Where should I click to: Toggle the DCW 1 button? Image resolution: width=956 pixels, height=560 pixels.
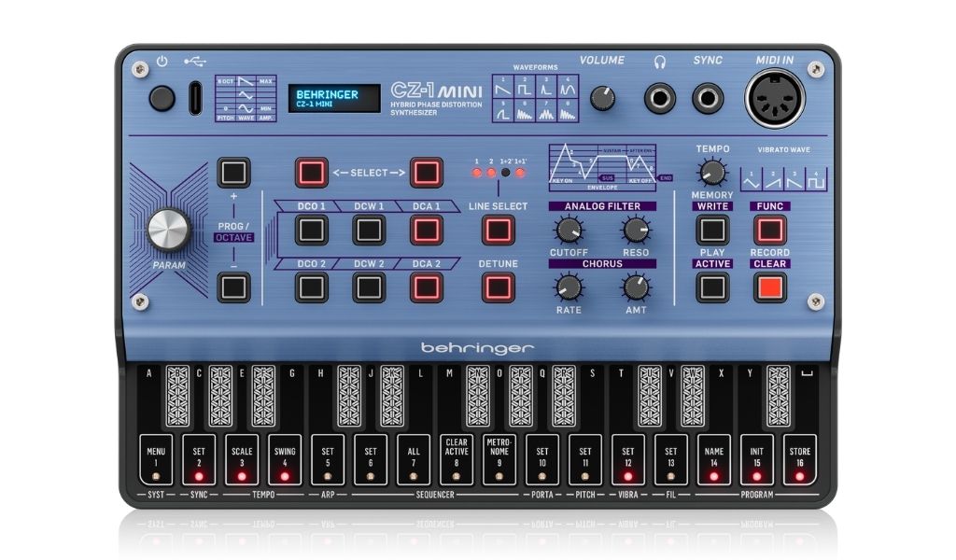click(x=369, y=231)
